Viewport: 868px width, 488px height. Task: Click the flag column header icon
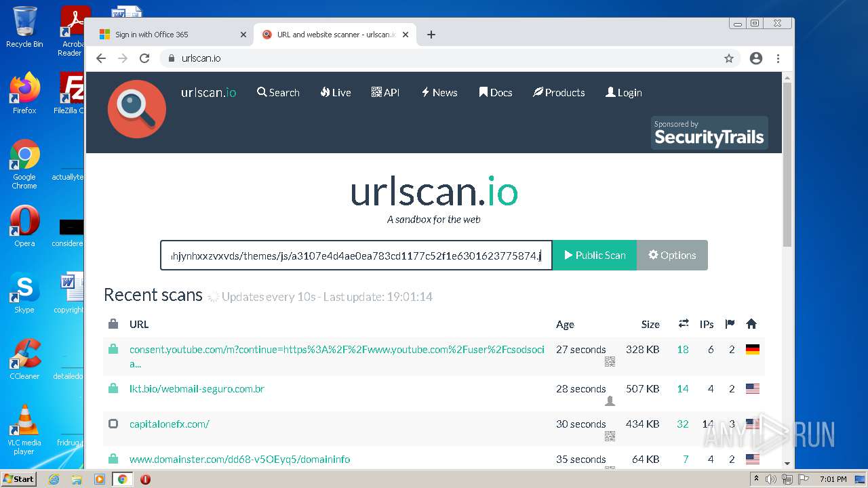pyautogui.click(x=730, y=324)
